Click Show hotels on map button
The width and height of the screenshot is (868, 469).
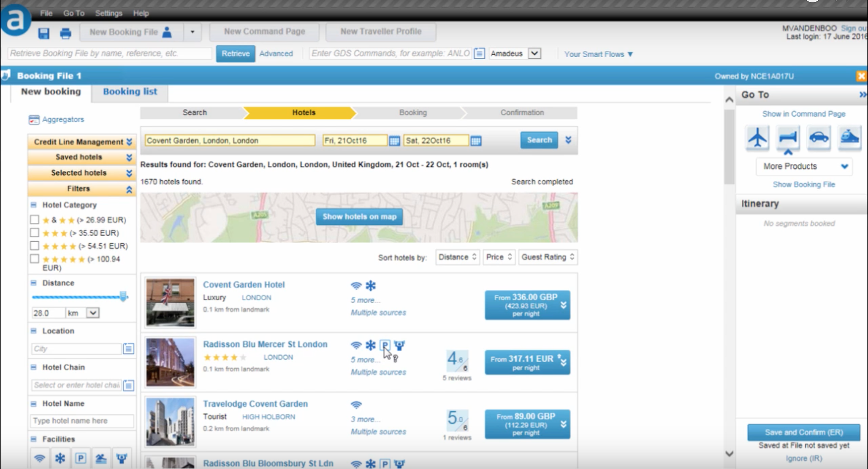click(359, 216)
